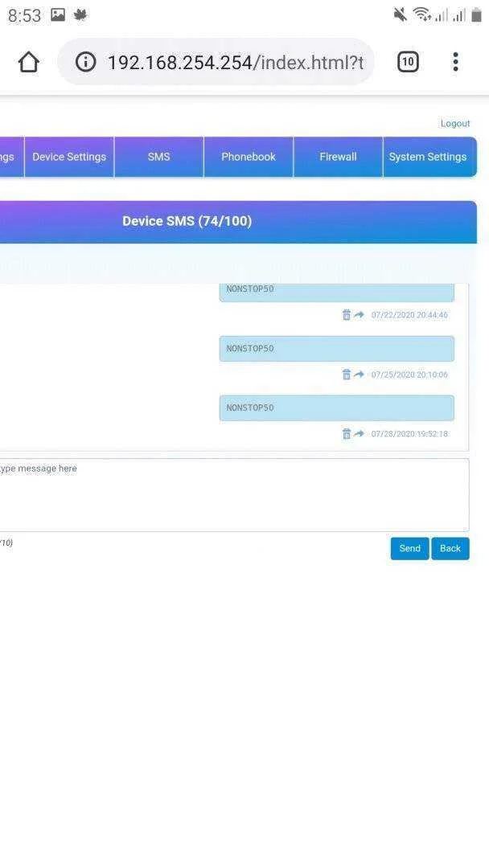This screenshot has height=868, width=489.
Task: Tap the battery status icon
Action: point(475,15)
